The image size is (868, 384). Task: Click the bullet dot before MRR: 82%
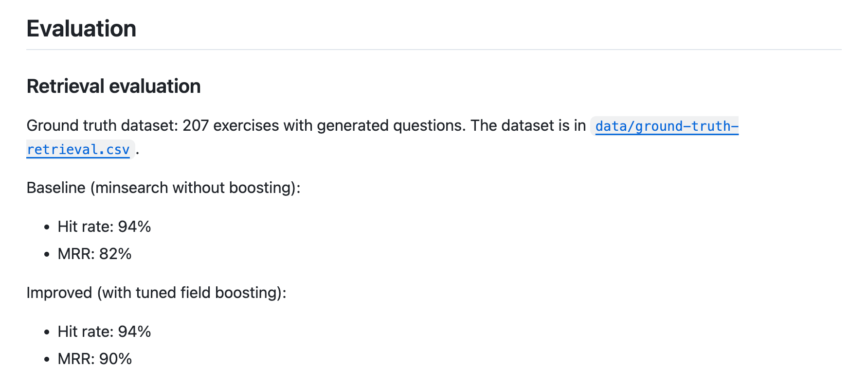click(x=47, y=254)
